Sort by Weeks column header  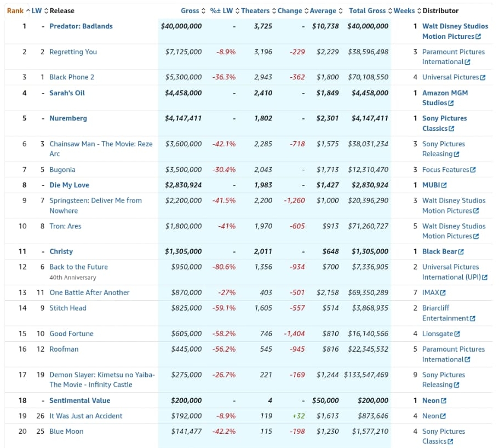(x=404, y=11)
